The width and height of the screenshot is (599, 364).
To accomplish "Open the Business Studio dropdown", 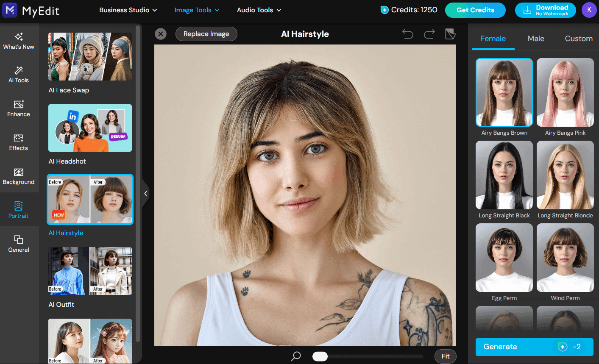I will pyautogui.click(x=128, y=10).
